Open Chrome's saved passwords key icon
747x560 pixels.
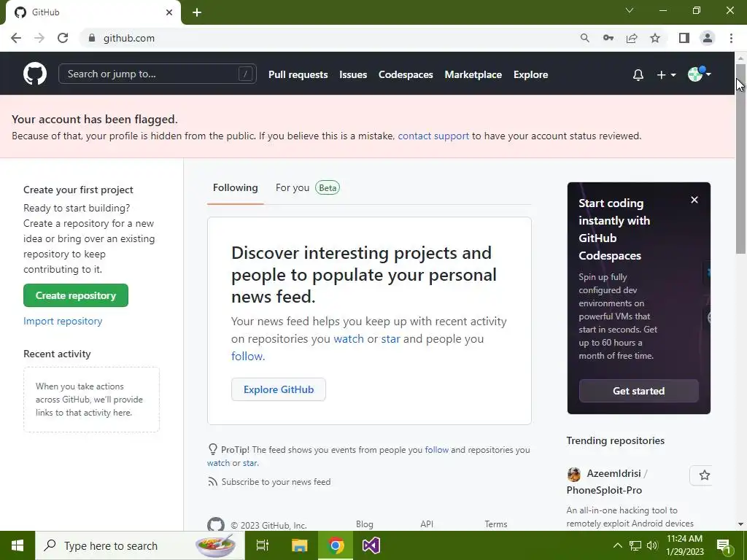(608, 38)
